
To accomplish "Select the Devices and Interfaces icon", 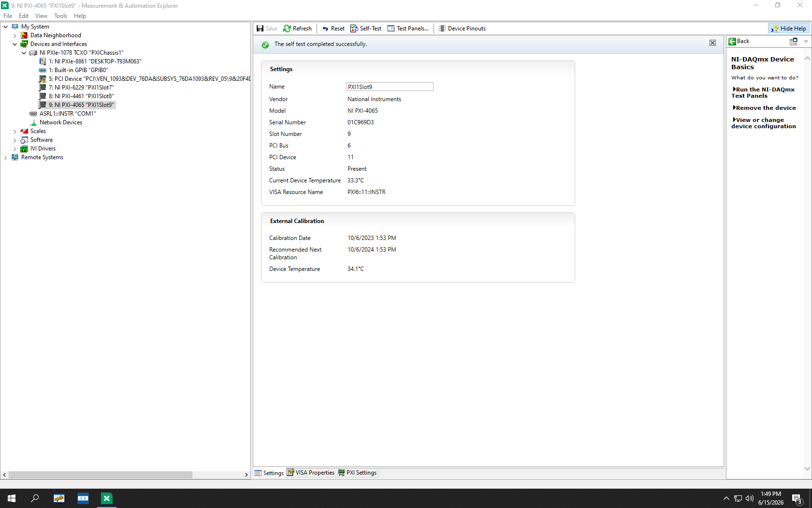I will (24, 44).
